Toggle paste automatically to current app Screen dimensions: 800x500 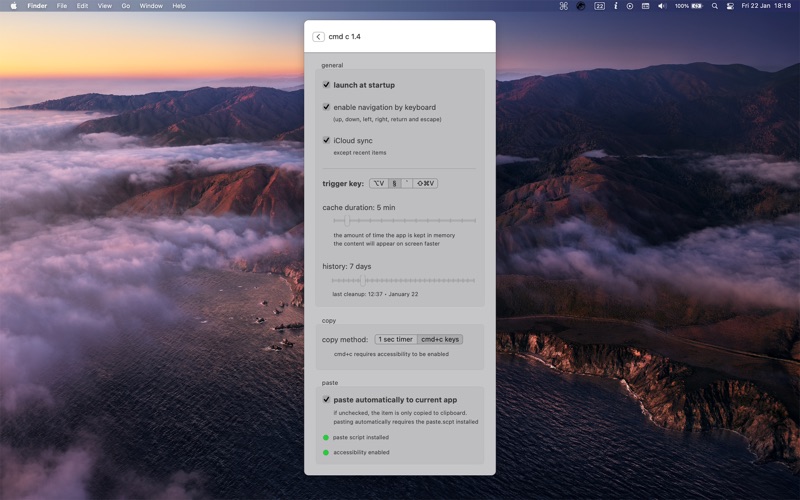[x=327, y=399]
